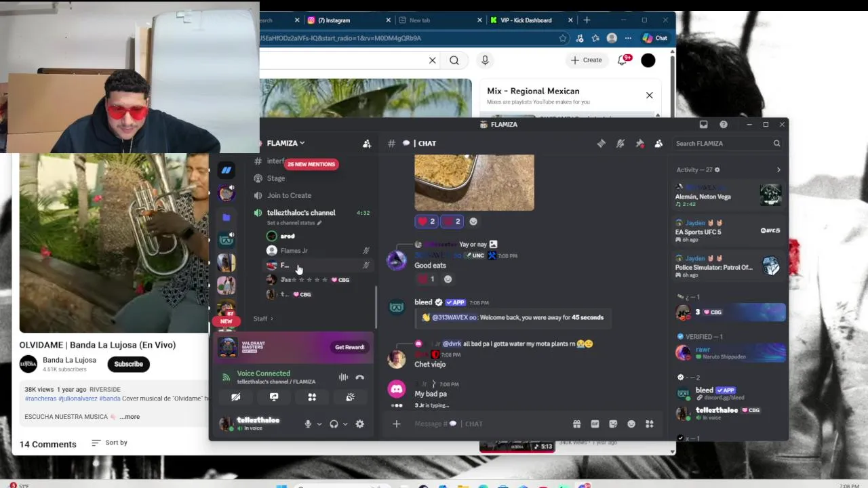
Task: Open Alemán, Neton Vega activity card
Action: 729,195
